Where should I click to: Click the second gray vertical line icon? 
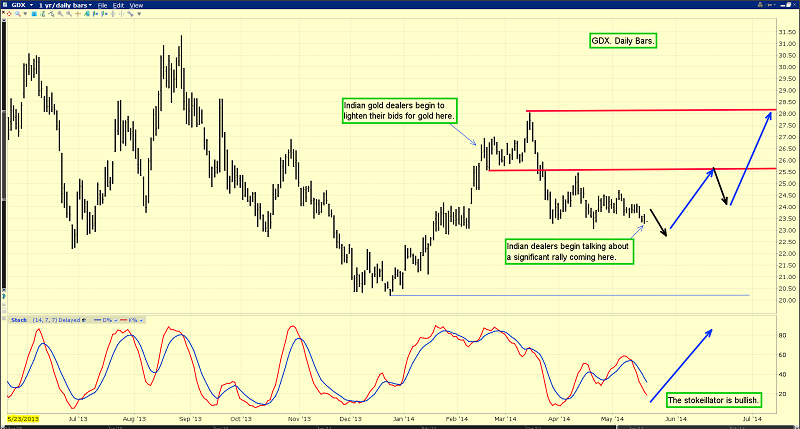pyautogui.click(x=121, y=14)
